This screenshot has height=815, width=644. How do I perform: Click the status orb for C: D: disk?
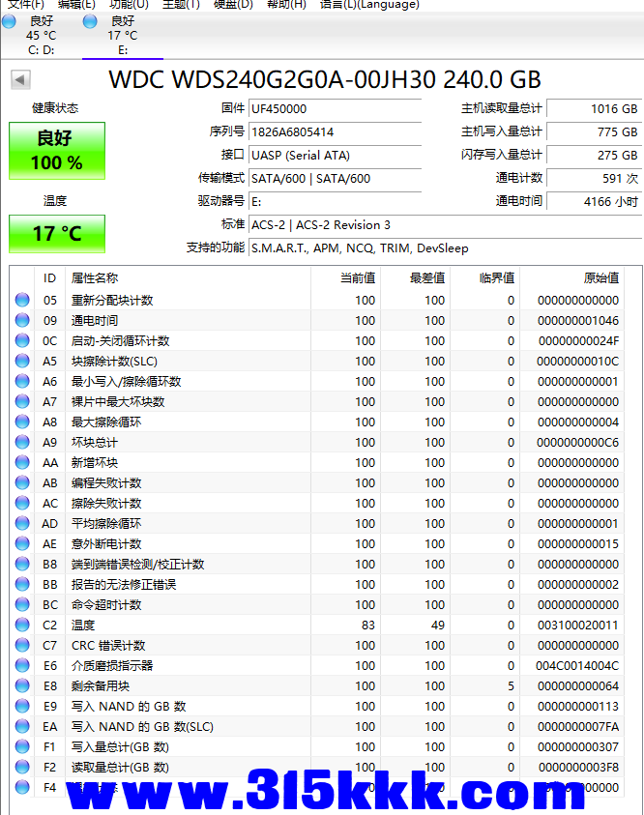point(9,22)
